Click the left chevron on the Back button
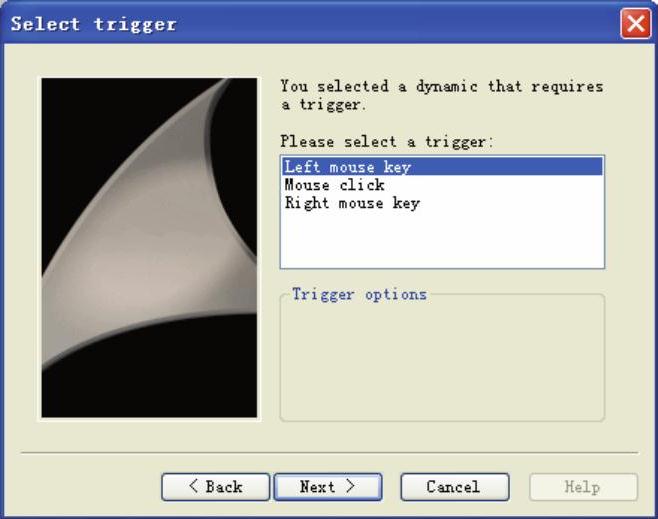Image resolution: width=658 pixels, height=519 pixels. (x=193, y=486)
